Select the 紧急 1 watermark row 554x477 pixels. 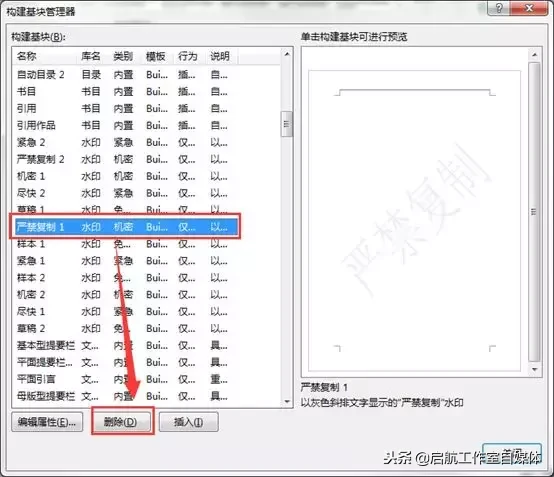(x=126, y=261)
